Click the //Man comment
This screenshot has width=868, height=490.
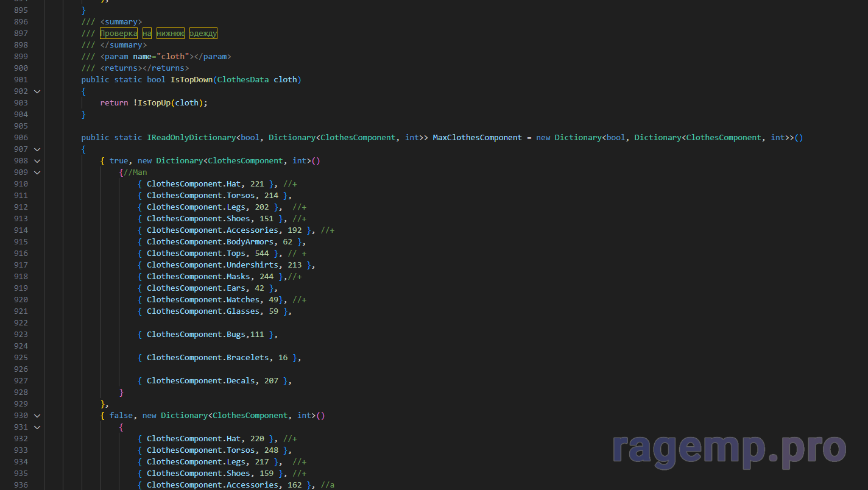[135, 172]
